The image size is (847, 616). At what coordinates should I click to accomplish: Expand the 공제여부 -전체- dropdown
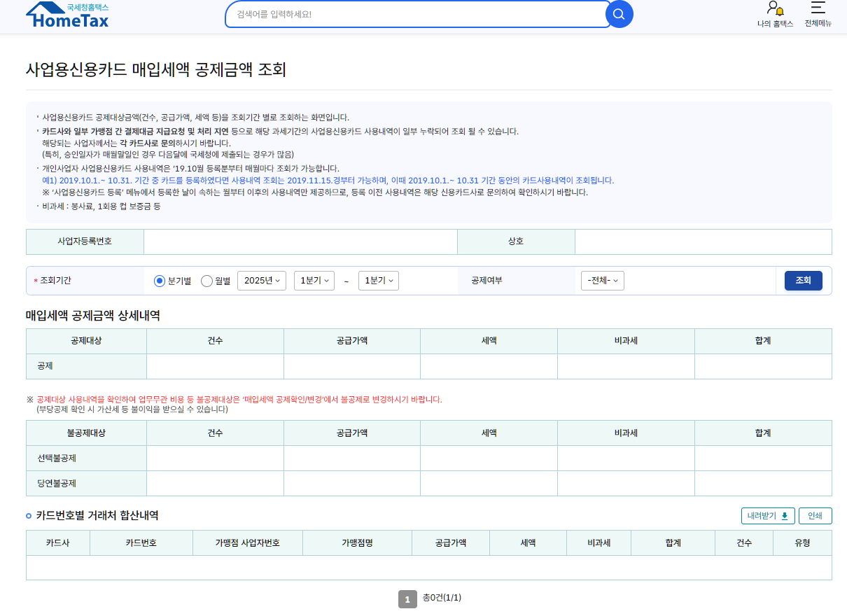click(x=602, y=281)
